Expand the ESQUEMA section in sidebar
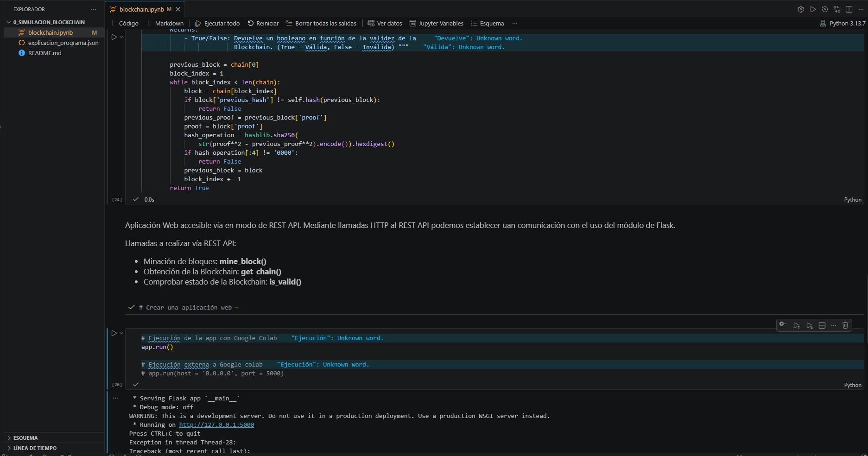Screen dimensions: 868x456 pos(25,438)
